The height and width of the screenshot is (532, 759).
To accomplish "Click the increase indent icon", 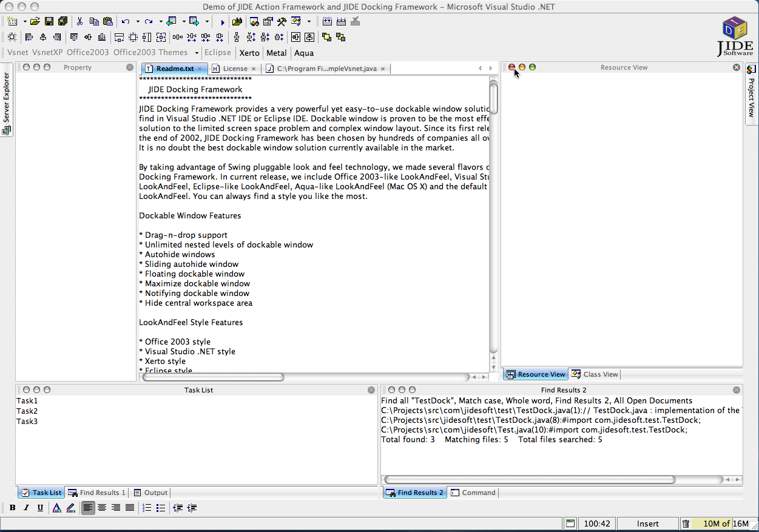I will [192, 508].
